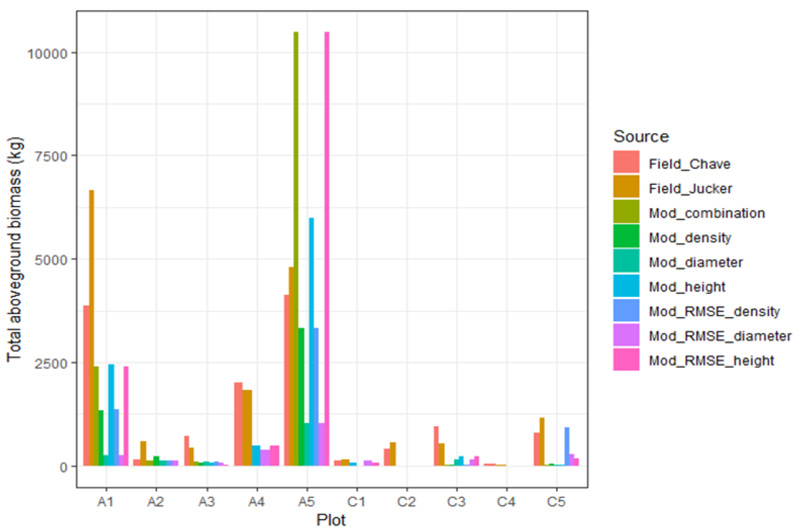Image resolution: width=799 pixels, height=532 pixels.
Task: Click the Field_Jucker bar in plot A1
Action: coord(92,328)
